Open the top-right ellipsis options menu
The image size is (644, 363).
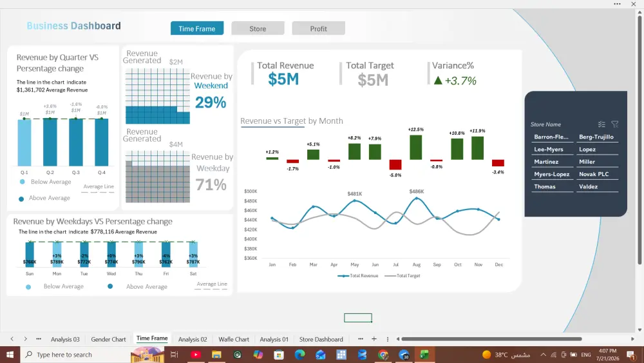pyautogui.click(x=618, y=4)
